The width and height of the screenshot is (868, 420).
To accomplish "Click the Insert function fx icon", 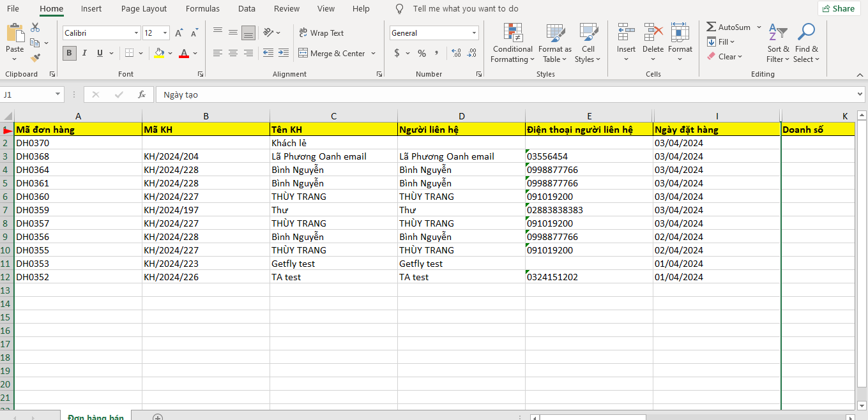I will (x=142, y=94).
